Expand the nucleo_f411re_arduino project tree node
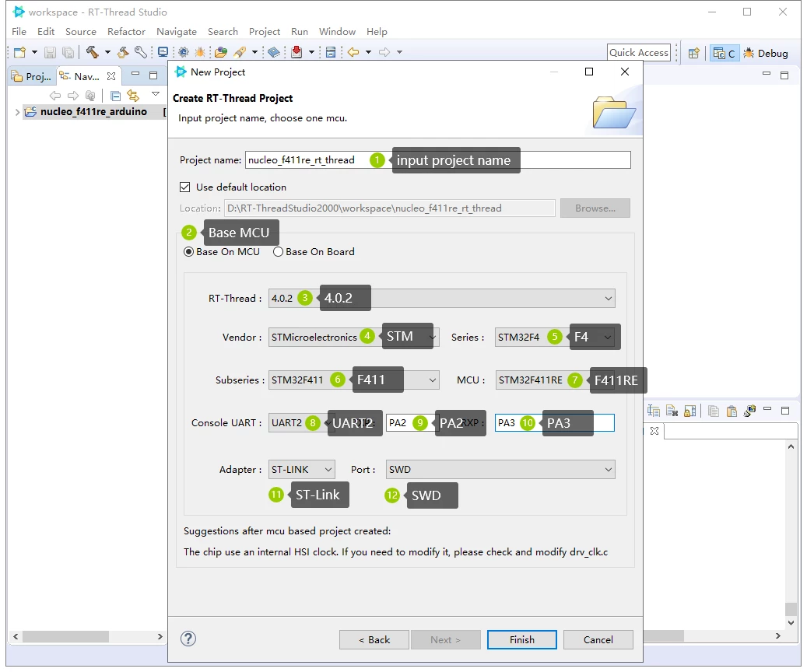Screen dimensions: 807x672 [17, 112]
